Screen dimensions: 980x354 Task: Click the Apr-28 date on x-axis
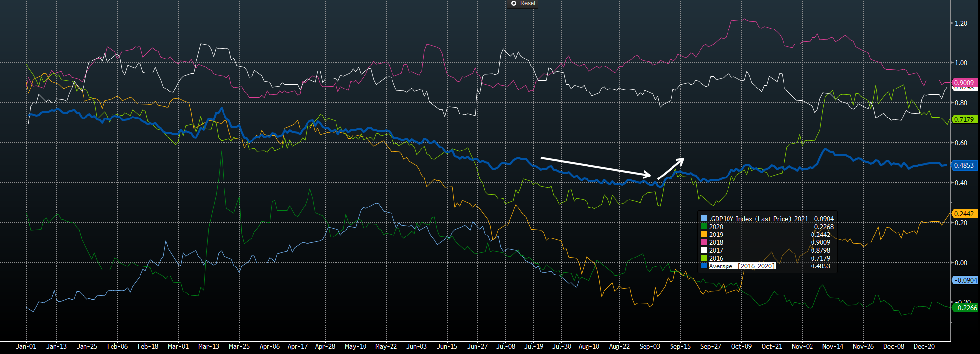coord(325,346)
